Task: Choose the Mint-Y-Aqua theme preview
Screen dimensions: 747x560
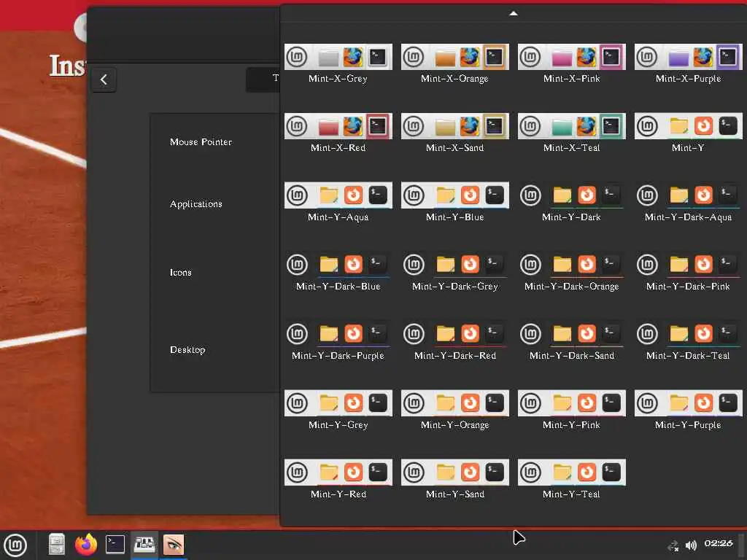Action: point(338,195)
